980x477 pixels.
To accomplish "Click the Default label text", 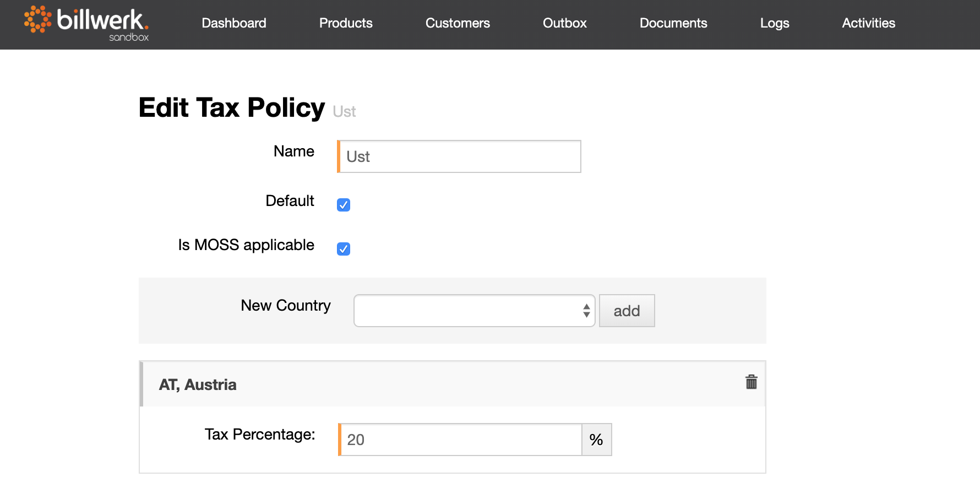I will coord(290,201).
